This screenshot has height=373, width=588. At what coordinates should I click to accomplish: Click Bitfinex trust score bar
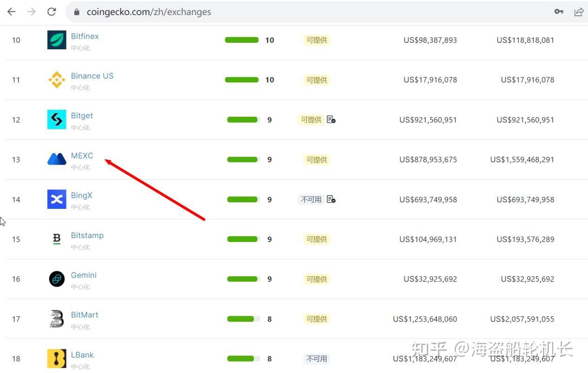(x=242, y=40)
